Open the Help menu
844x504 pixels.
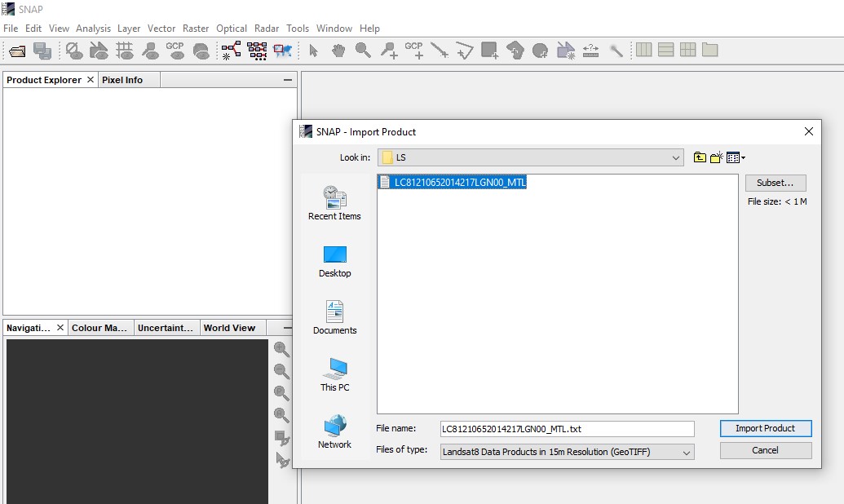tap(369, 29)
